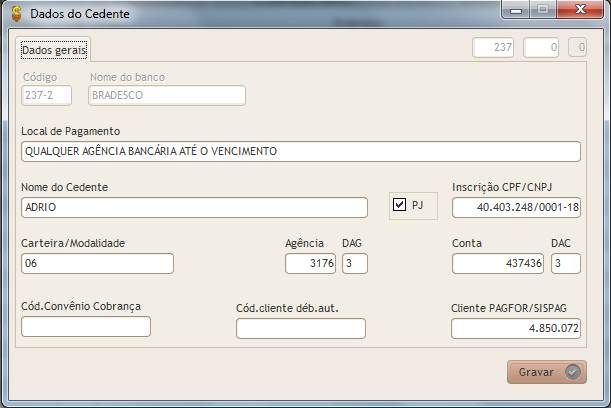Click the top-right field showing 237
611x408 pixels.
click(495, 47)
